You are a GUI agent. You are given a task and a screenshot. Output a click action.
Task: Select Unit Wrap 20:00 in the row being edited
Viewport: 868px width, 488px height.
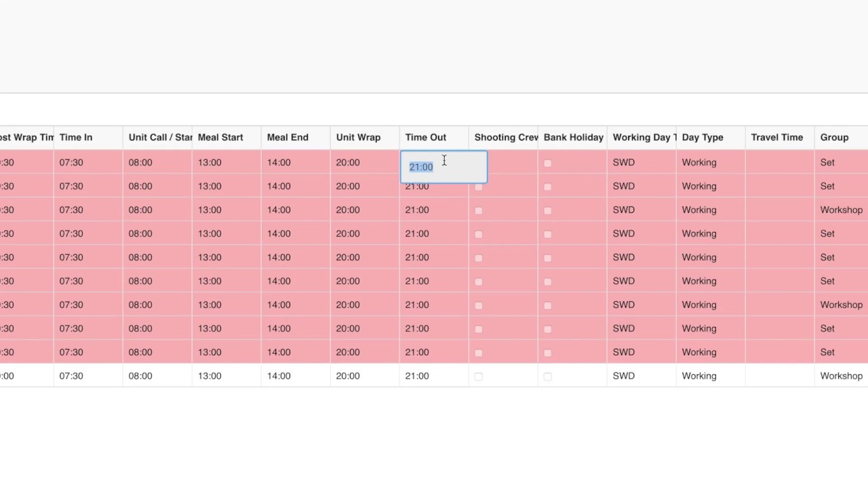click(x=365, y=162)
